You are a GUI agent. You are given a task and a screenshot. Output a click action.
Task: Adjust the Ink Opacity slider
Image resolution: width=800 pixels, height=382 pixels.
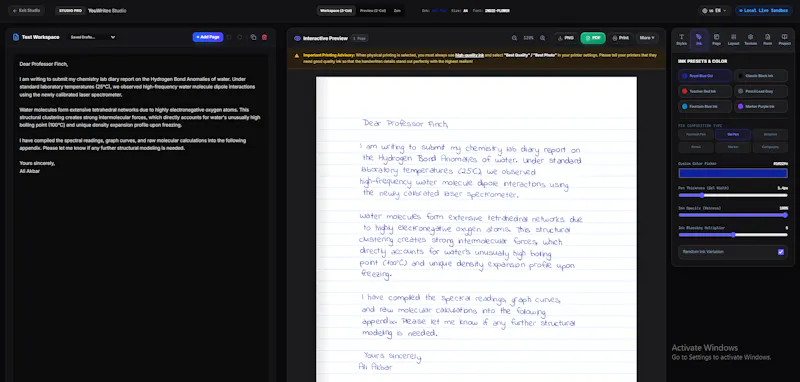733,215
